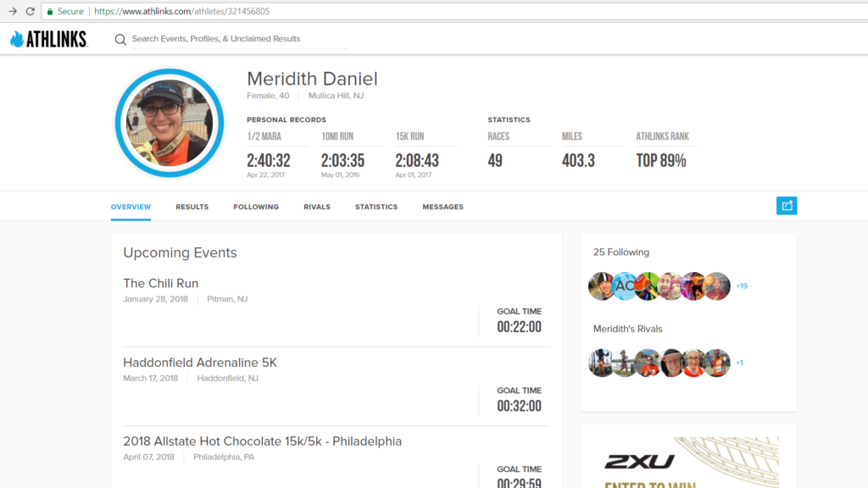The image size is (868, 488).
Task: Go to the Statistics tab
Action: click(x=376, y=207)
